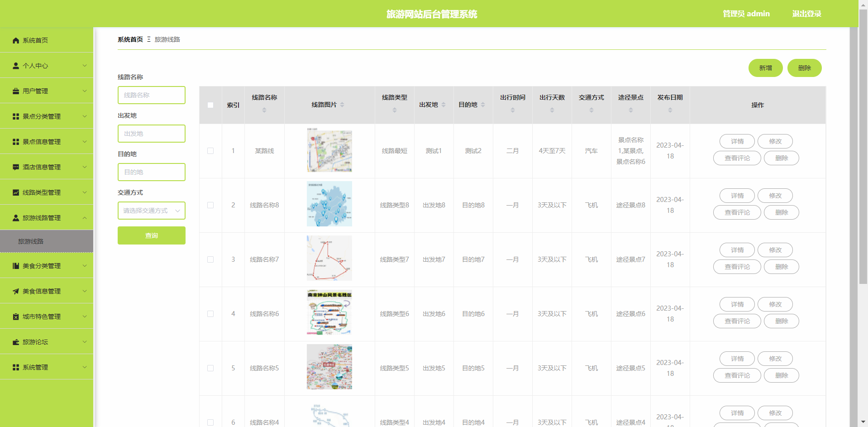868x427 pixels.
Task: Expand the 景点分类管理 menu chevron
Action: (x=85, y=116)
